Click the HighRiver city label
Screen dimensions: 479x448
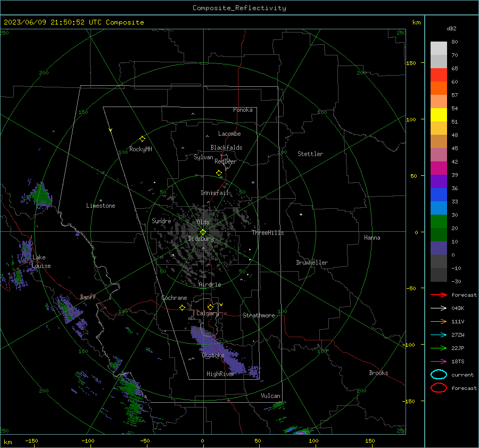tap(220, 374)
